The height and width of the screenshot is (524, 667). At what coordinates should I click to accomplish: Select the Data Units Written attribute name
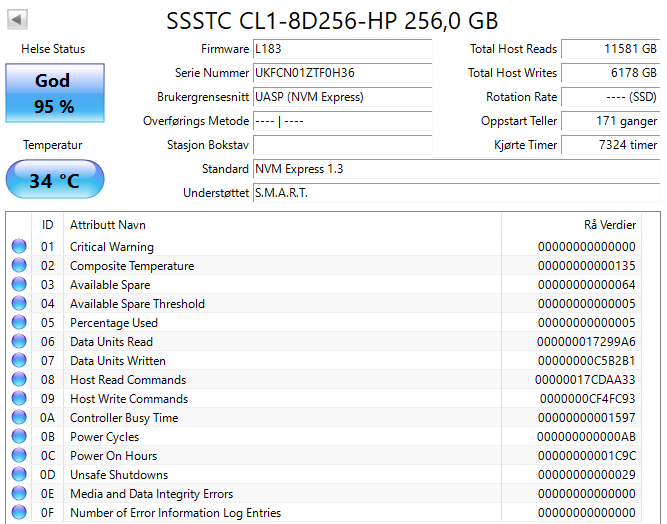[118, 361]
